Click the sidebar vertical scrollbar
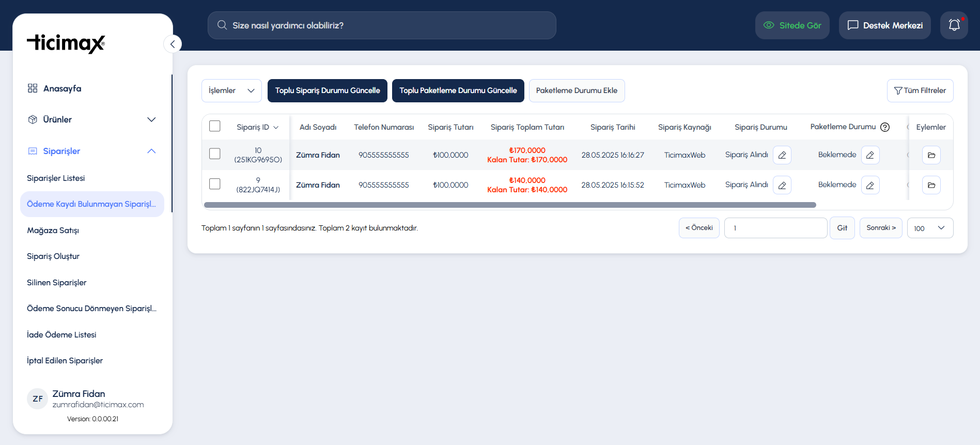The width and height of the screenshot is (980, 445). coord(172,144)
